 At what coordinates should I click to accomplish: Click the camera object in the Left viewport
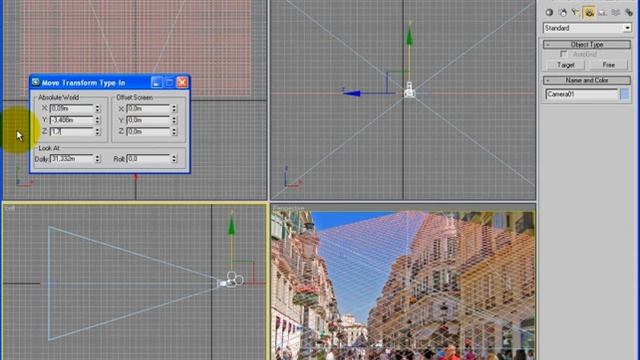[x=230, y=280]
